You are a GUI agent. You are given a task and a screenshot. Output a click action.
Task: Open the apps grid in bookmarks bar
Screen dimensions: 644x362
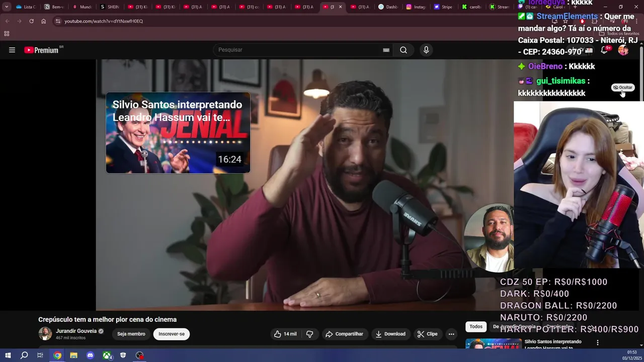(x=7, y=34)
